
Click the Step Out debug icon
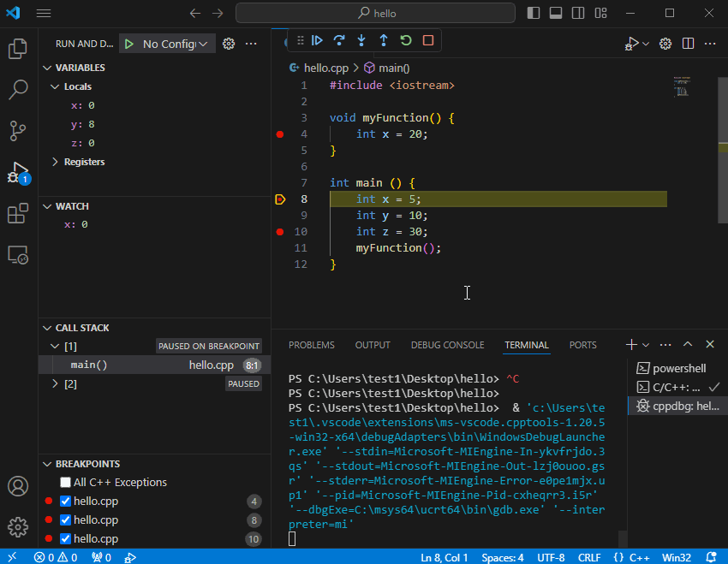[384, 40]
